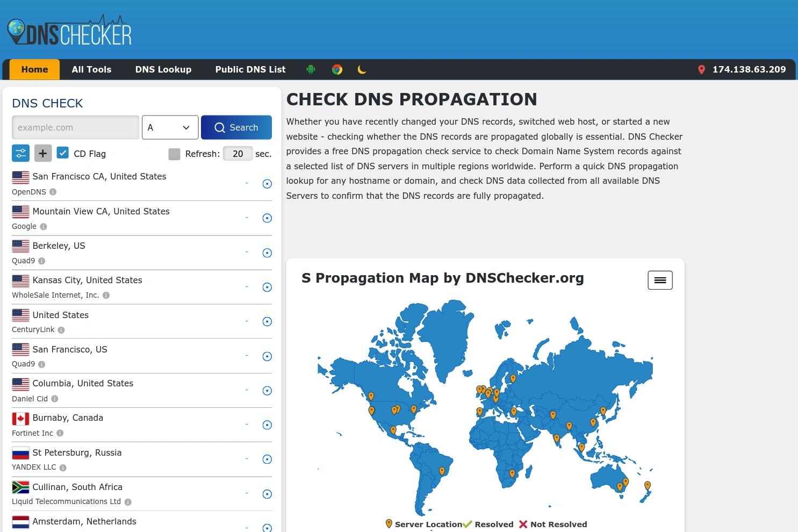Screen dimensions: 798x532
Task: Click the DNS Checker logo
Action: pos(69,31)
